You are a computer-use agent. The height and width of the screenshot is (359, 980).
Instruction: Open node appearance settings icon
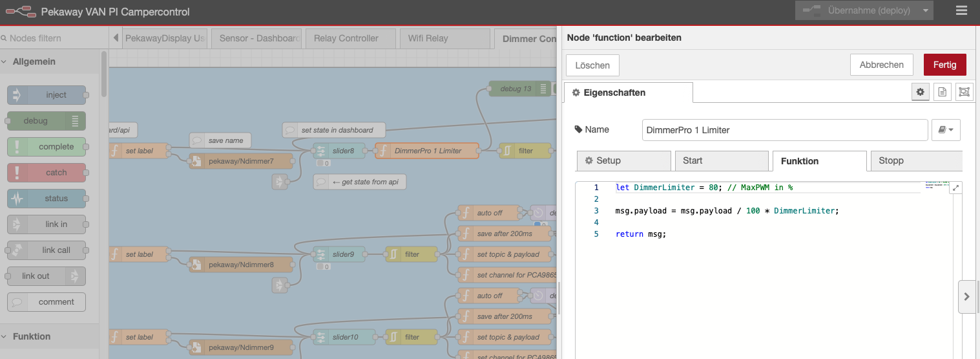pyautogui.click(x=964, y=92)
